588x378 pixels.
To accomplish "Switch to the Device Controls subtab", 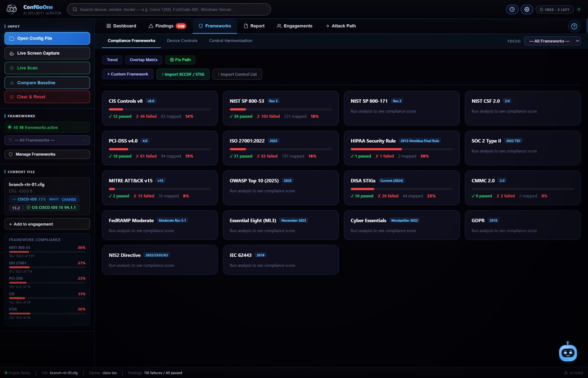I will pyautogui.click(x=182, y=41).
